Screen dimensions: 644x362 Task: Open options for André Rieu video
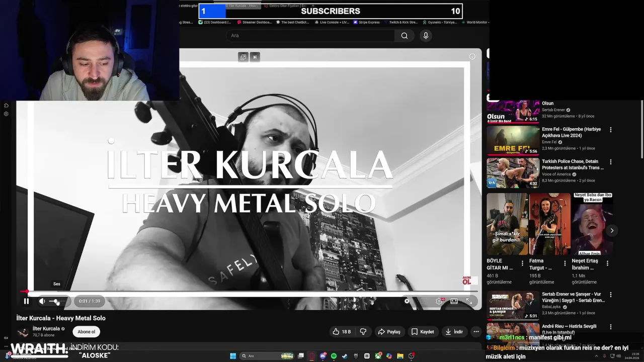click(x=611, y=327)
